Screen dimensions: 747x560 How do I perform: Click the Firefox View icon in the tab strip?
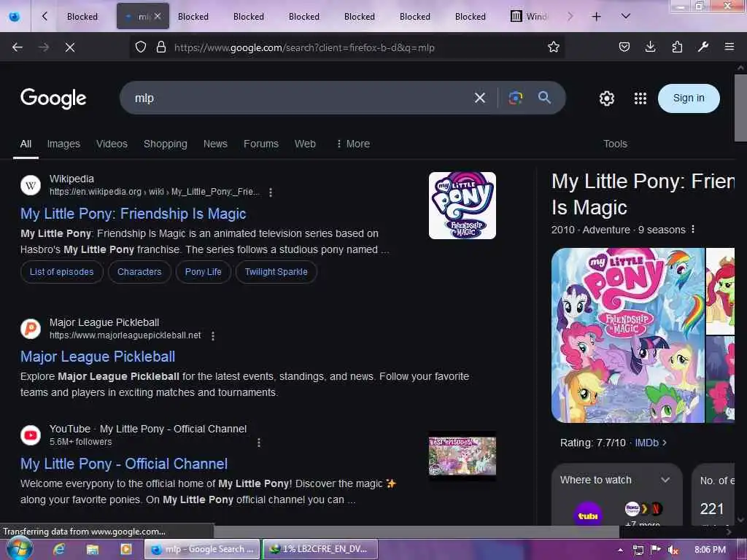pos(15,17)
